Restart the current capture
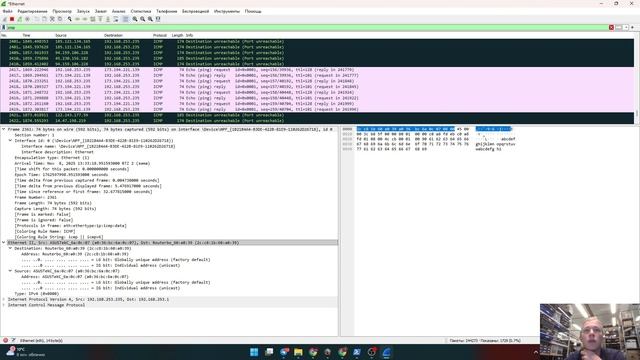Image resolution: width=640 pixels, height=360 pixels. pos(20,19)
